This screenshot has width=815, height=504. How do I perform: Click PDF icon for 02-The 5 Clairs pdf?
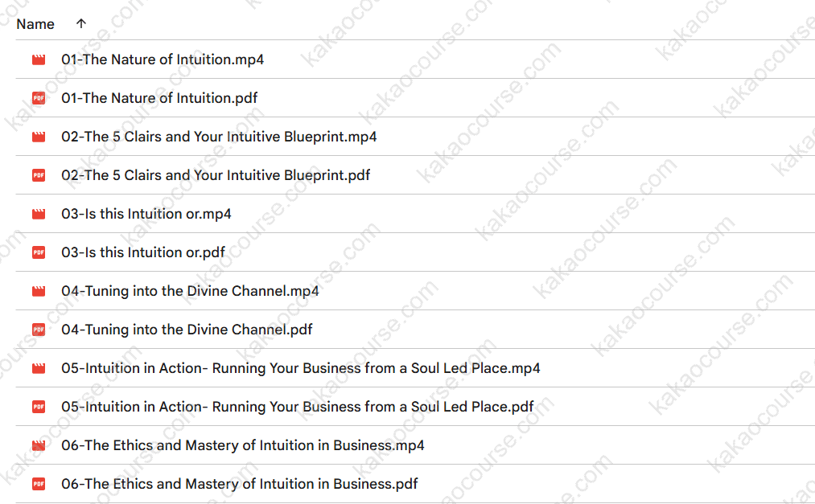39,175
